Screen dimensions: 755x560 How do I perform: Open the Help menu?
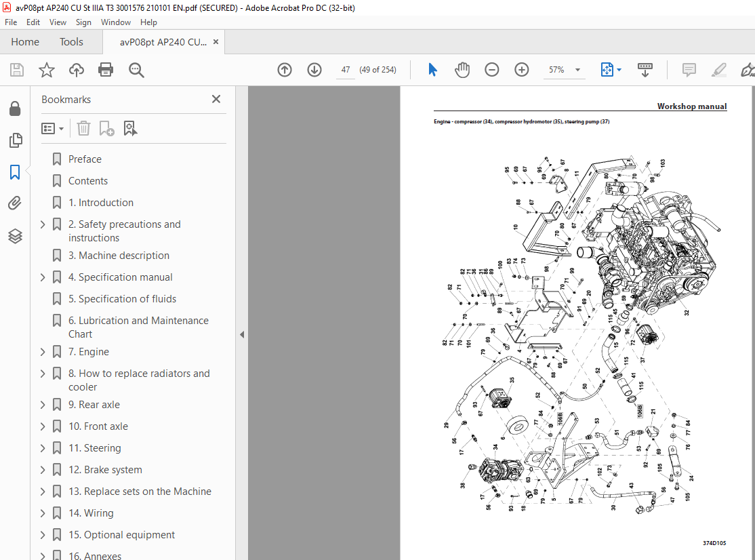[148, 22]
